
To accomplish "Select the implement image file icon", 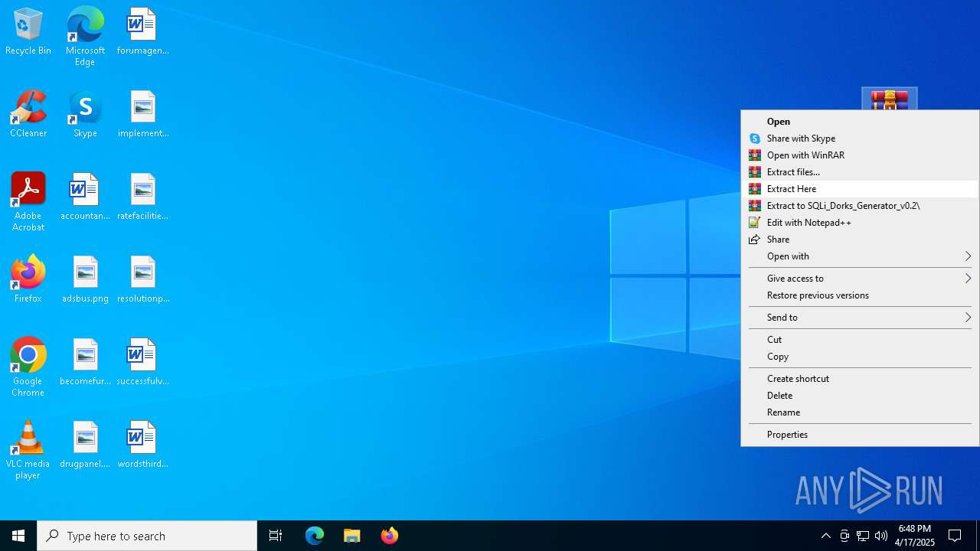I will click(x=142, y=115).
